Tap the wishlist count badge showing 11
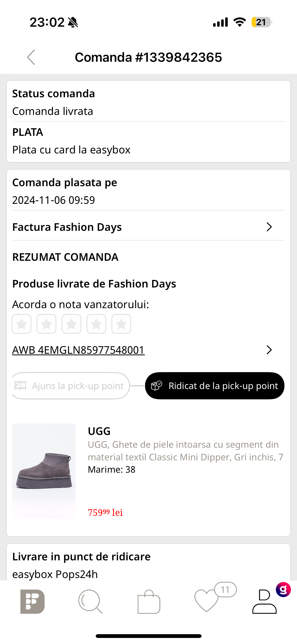Viewport: 297px width, 644px height. [x=225, y=590]
